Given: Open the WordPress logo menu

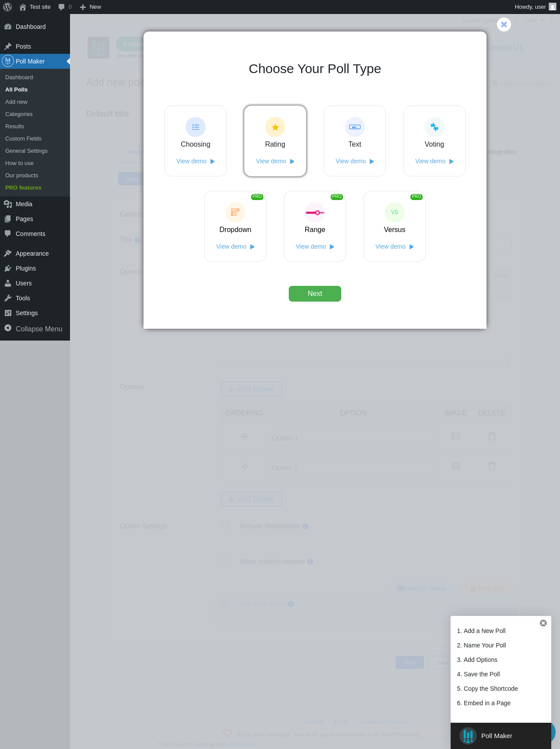Looking at the screenshot, I should point(7,7).
